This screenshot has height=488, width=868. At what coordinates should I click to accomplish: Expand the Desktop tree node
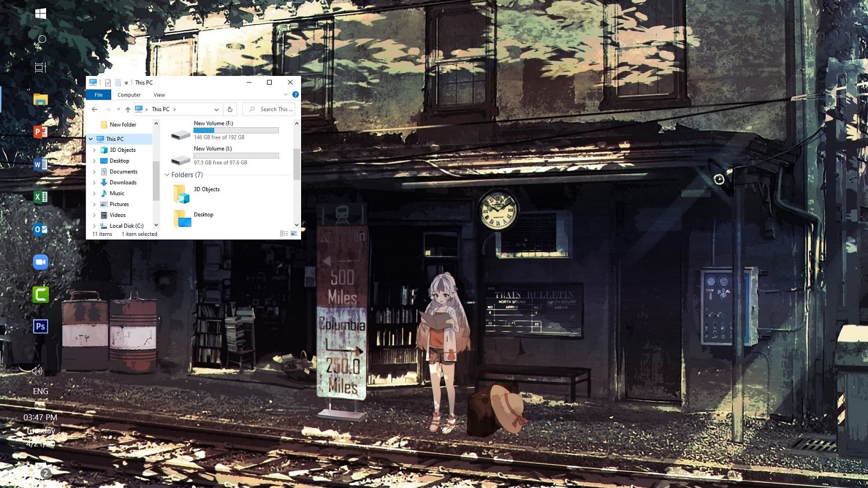[x=94, y=161]
